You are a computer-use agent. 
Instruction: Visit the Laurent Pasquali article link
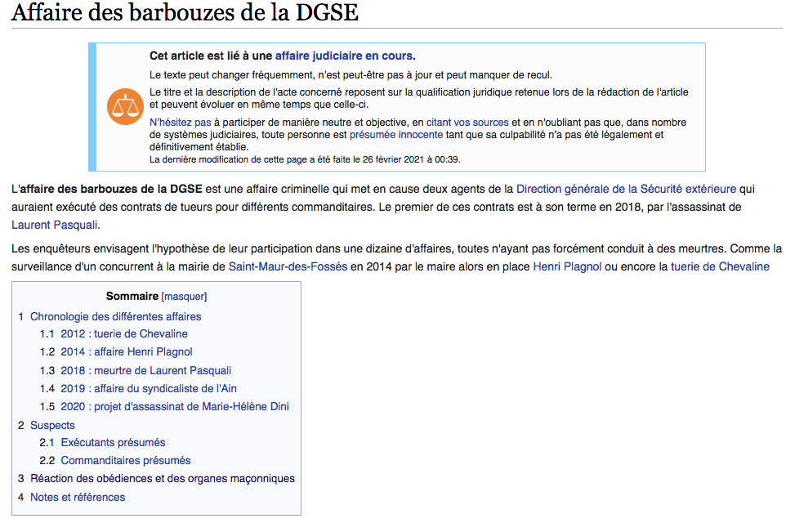(x=55, y=225)
